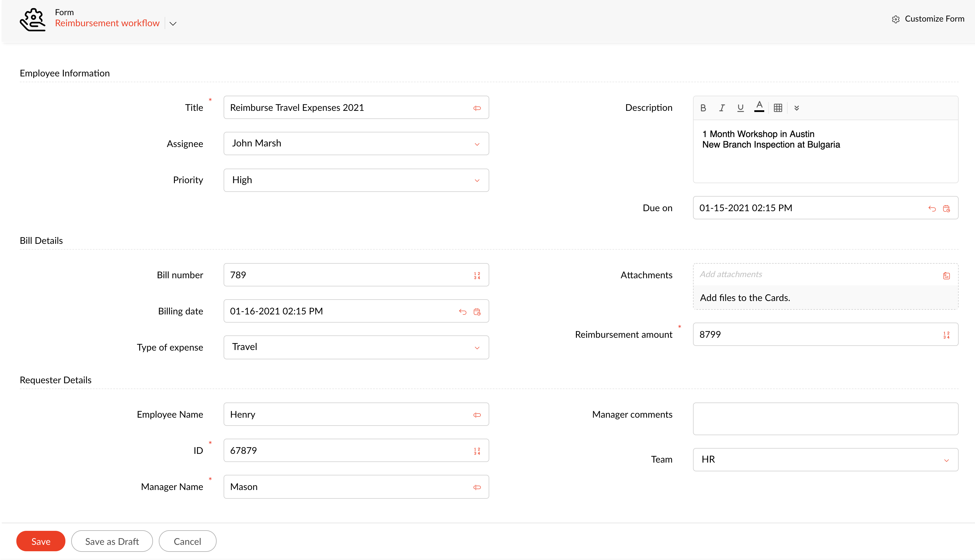
Task: Expand more Description toolbar options
Action: tap(796, 108)
